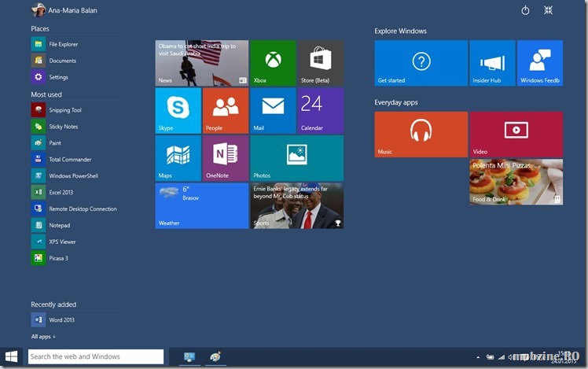The height and width of the screenshot is (369, 588).
Task: Open the Sports tile about Ernie Banks
Action: pyautogui.click(x=296, y=205)
